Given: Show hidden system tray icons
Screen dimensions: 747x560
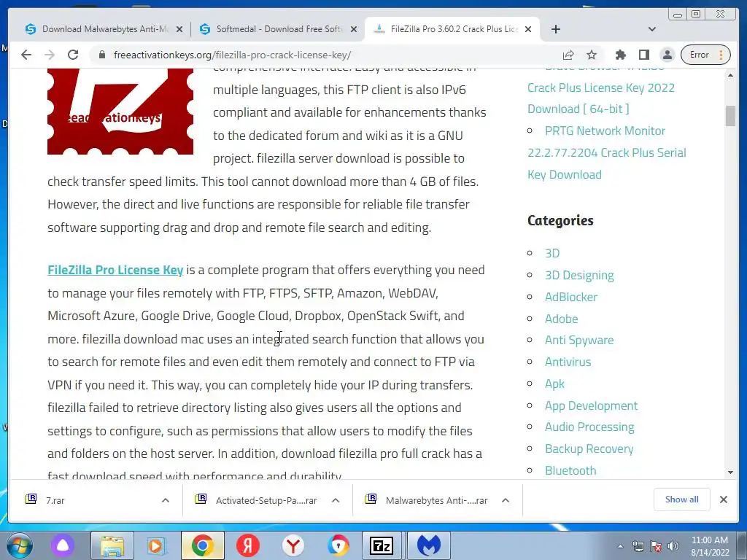Looking at the screenshot, I should pyautogui.click(x=620, y=546).
